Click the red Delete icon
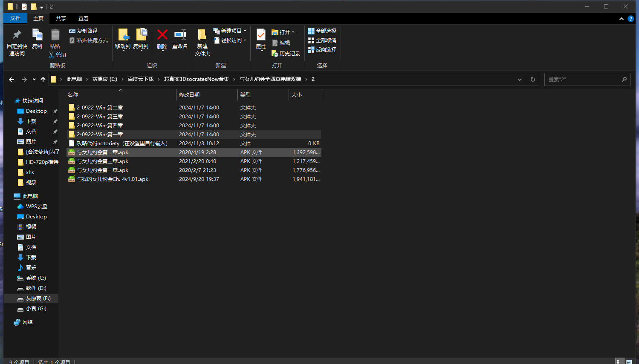639x364 pixels. [x=162, y=34]
